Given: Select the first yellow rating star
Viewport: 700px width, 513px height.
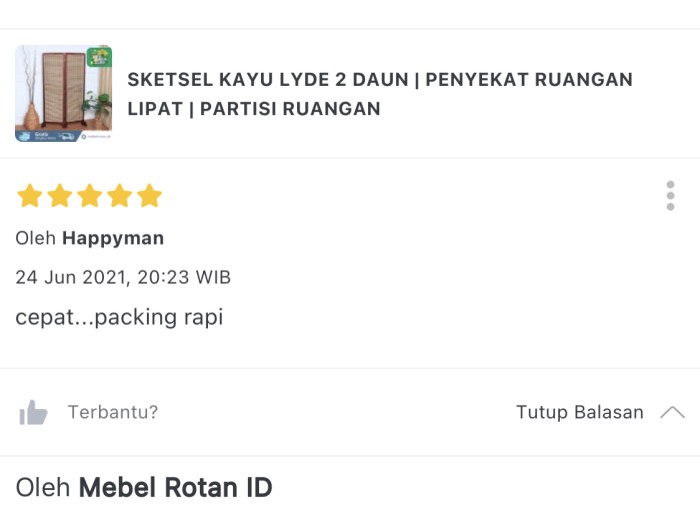Looking at the screenshot, I should click(x=30, y=196).
